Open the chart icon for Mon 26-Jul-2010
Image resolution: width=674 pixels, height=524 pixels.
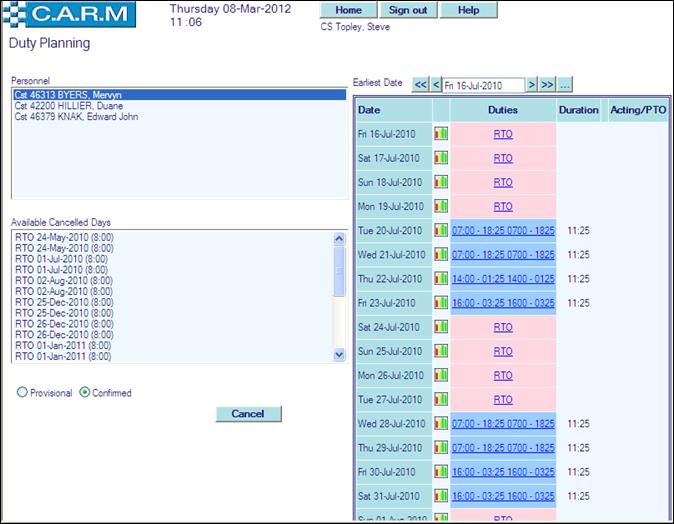441,376
